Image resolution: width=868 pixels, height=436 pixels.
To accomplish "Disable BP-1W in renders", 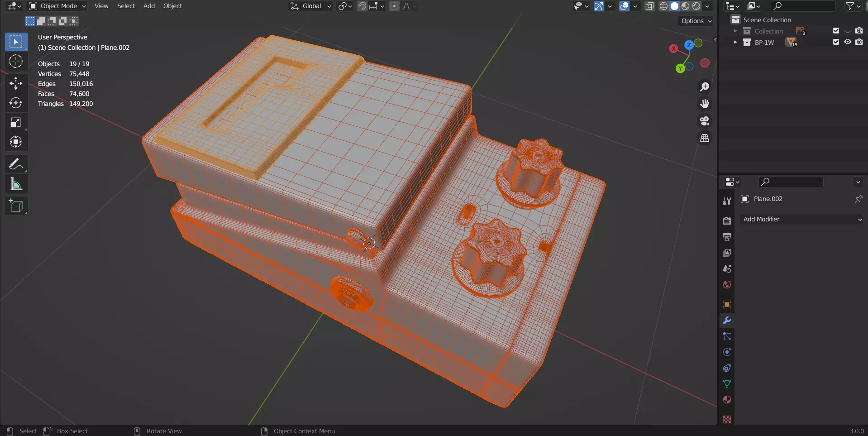I will 859,42.
